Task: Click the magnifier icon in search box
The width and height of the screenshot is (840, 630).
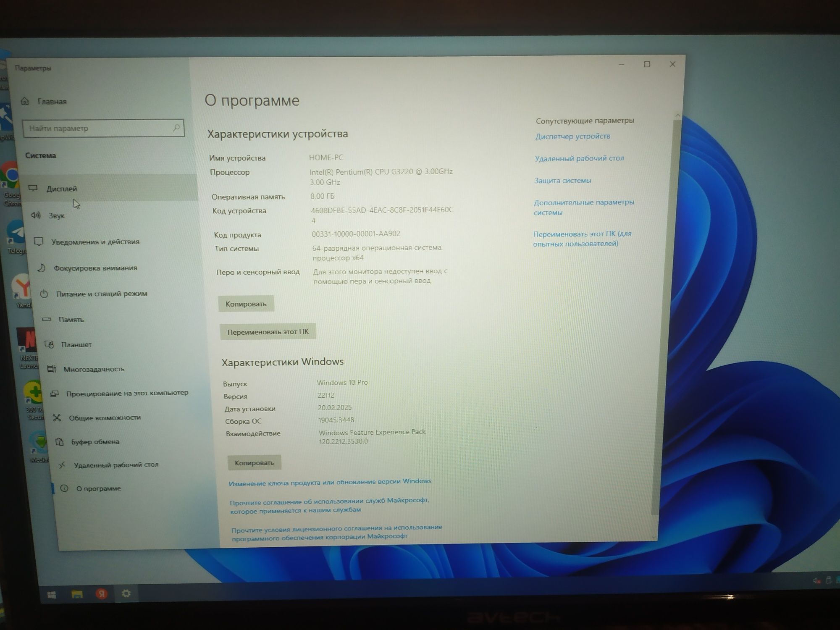Action: (x=176, y=127)
